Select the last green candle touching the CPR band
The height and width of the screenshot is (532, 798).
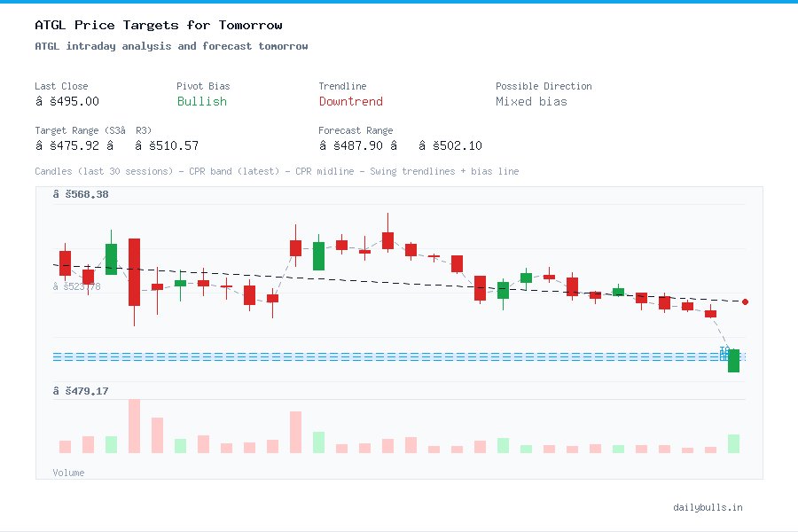(x=733, y=358)
